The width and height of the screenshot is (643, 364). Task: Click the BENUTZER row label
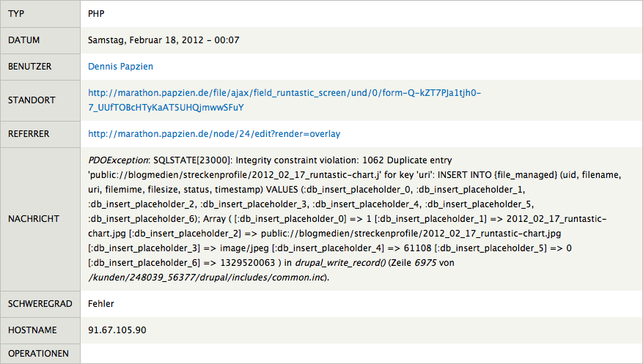click(x=30, y=67)
